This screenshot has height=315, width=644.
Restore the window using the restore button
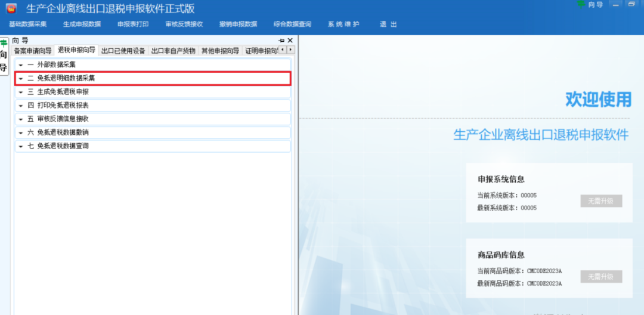(x=631, y=5)
